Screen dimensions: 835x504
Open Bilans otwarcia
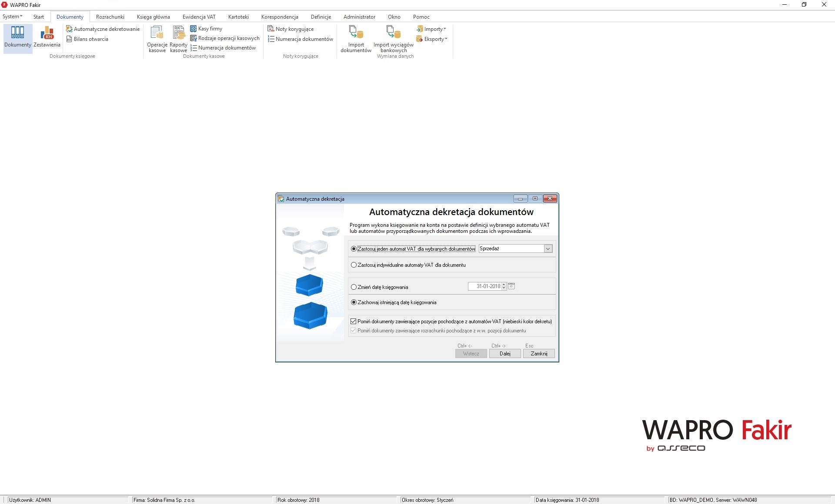[87, 39]
